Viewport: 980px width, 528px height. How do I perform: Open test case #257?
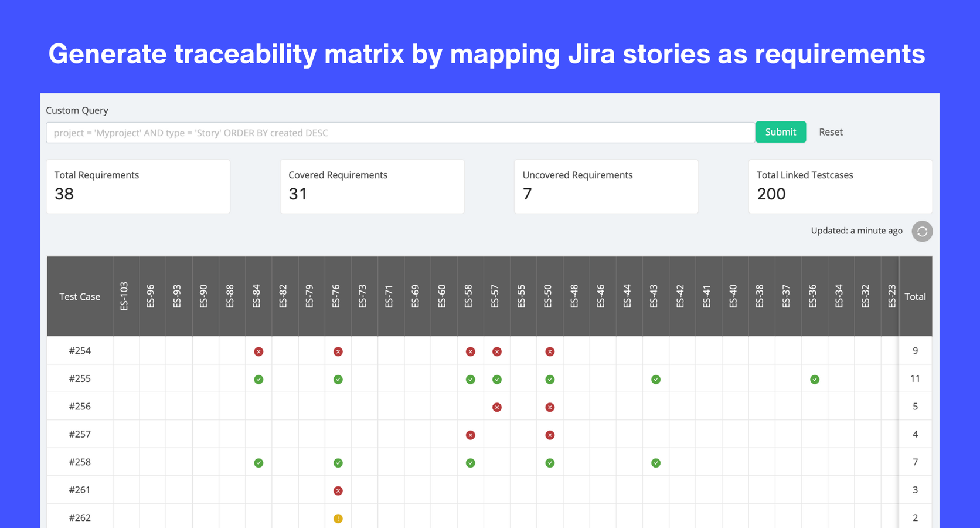tap(80, 434)
